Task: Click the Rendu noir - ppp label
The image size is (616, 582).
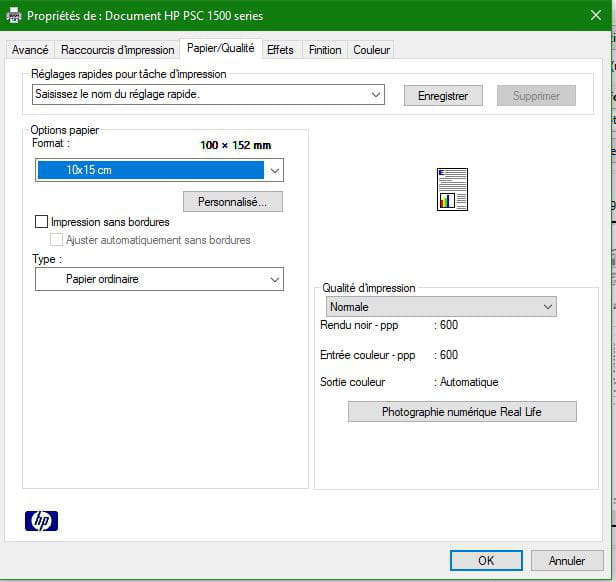Action: (x=359, y=325)
